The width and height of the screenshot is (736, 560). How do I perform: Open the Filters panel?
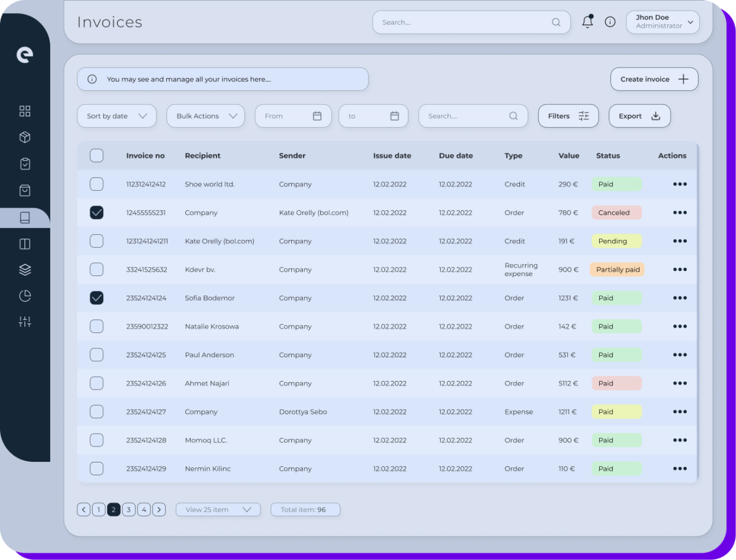pos(568,115)
